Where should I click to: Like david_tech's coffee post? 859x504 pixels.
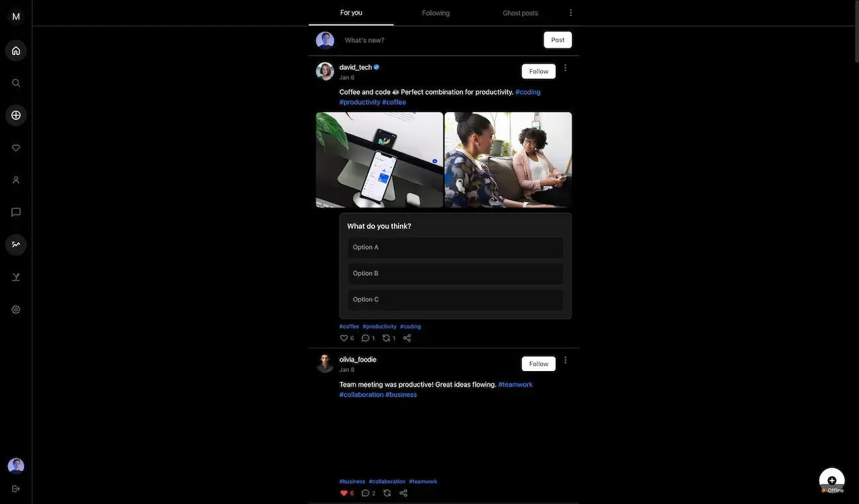point(344,338)
